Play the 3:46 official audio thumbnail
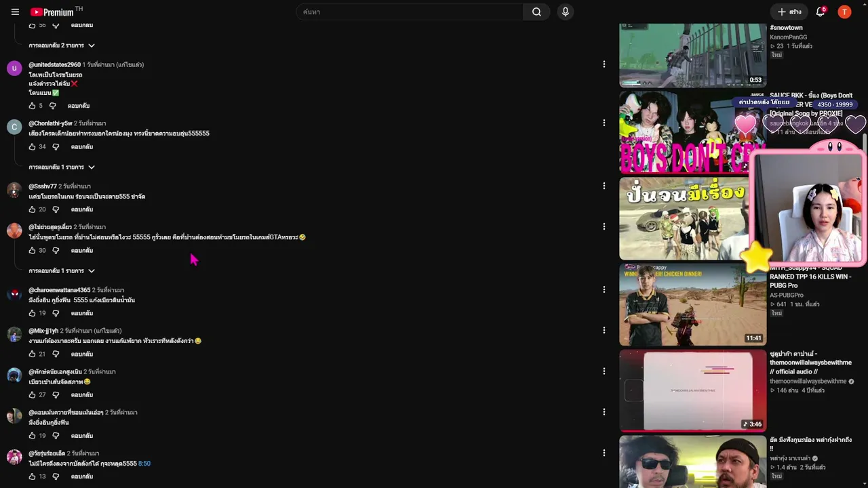This screenshot has height=488, width=868. tap(692, 390)
